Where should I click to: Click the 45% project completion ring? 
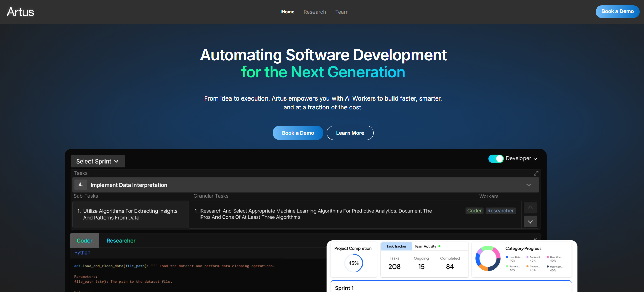coord(354,263)
